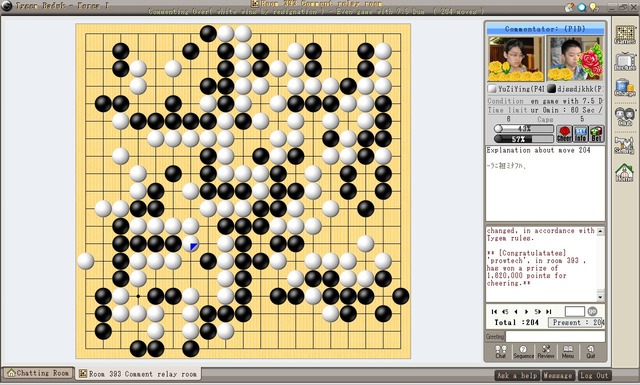The width and height of the screenshot is (640, 385).
Task: Click the Ask a help button
Action: [518, 375]
